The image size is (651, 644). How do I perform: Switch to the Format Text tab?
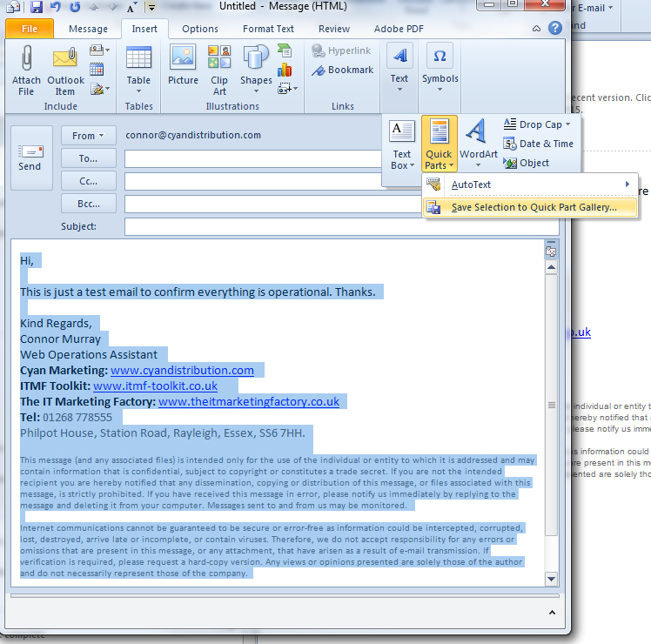268,29
